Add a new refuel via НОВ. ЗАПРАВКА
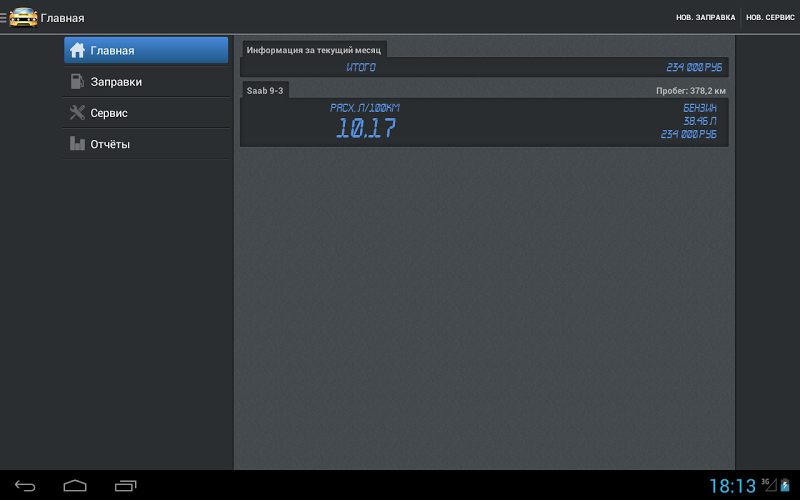The width and height of the screenshot is (800, 500). coord(706,17)
